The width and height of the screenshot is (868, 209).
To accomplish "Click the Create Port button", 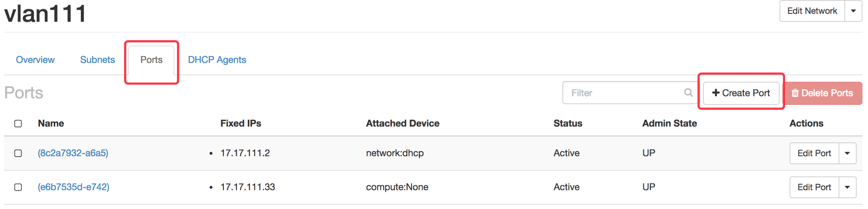I will tap(741, 93).
